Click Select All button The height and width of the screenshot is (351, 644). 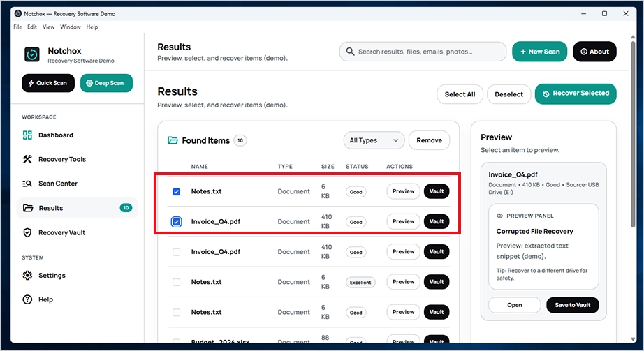[460, 94]
